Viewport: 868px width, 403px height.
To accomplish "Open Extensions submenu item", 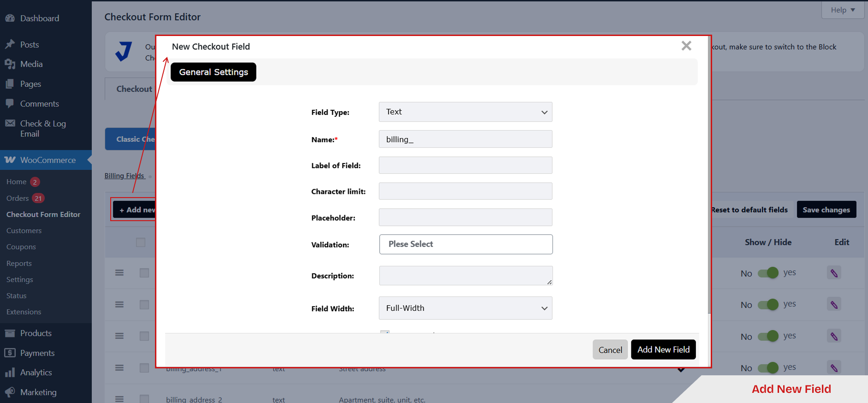I will tap(24, 312).
